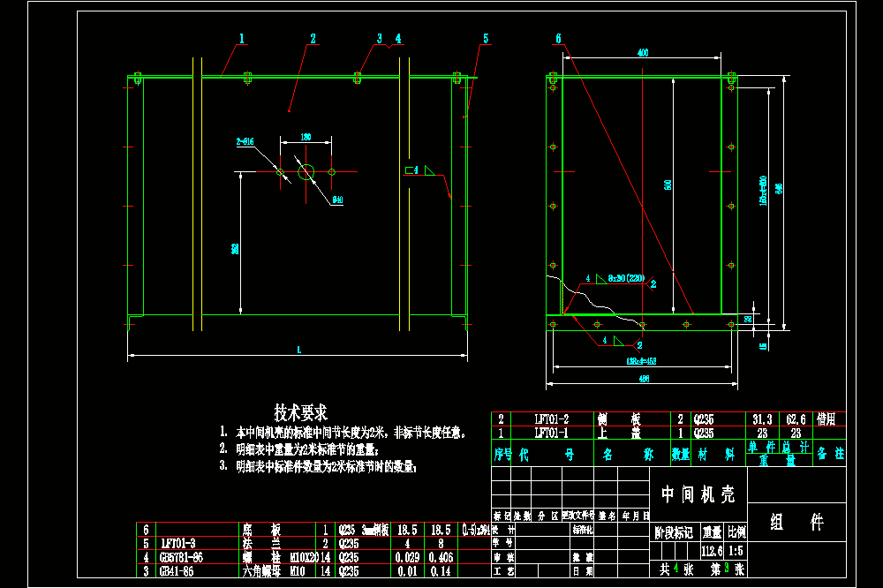Click the Q235 3mm钢板 material cell
Viewport: 883px width, 588px height.
(x=363, y=530)
